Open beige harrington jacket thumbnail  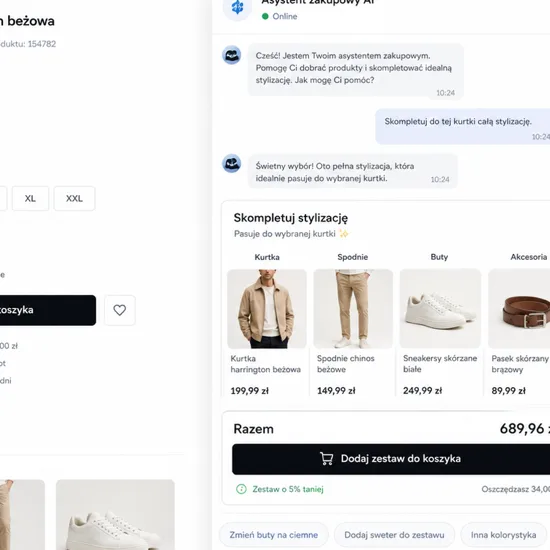click(267, 309)
